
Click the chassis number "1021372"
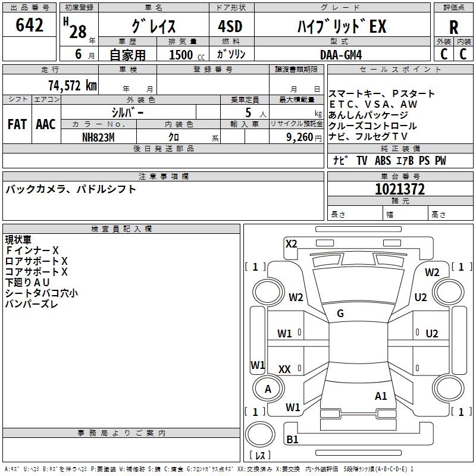coord(400,189)
